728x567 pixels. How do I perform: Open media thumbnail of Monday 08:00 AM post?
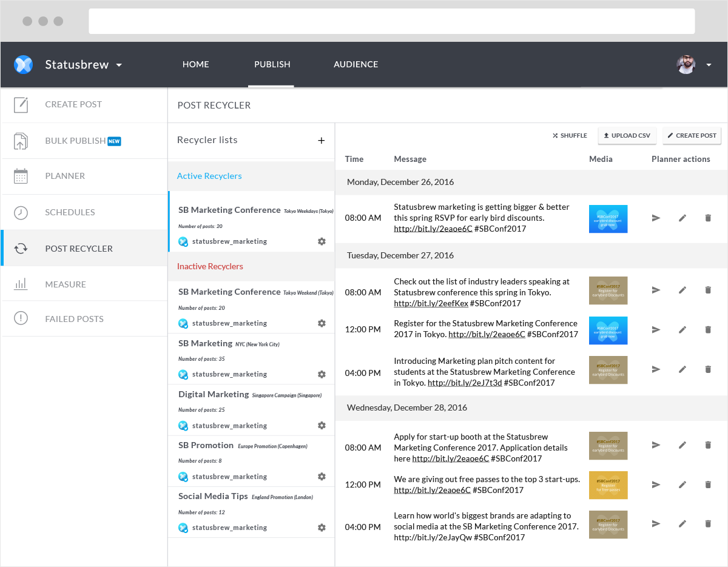pos(608,219)
